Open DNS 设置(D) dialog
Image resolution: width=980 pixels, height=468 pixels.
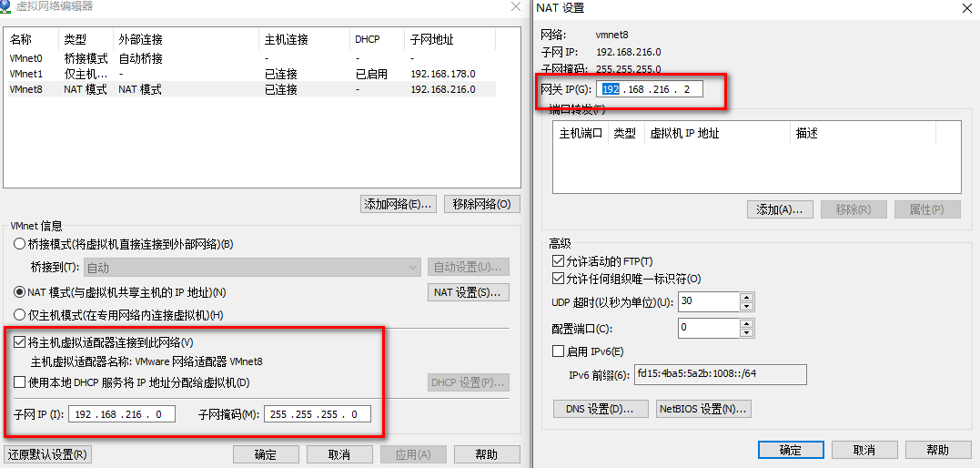pos(600,409)
